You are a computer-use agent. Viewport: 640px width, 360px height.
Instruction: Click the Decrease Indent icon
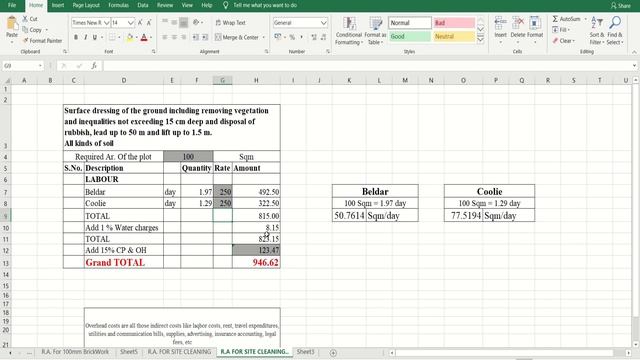coord(196,37)
